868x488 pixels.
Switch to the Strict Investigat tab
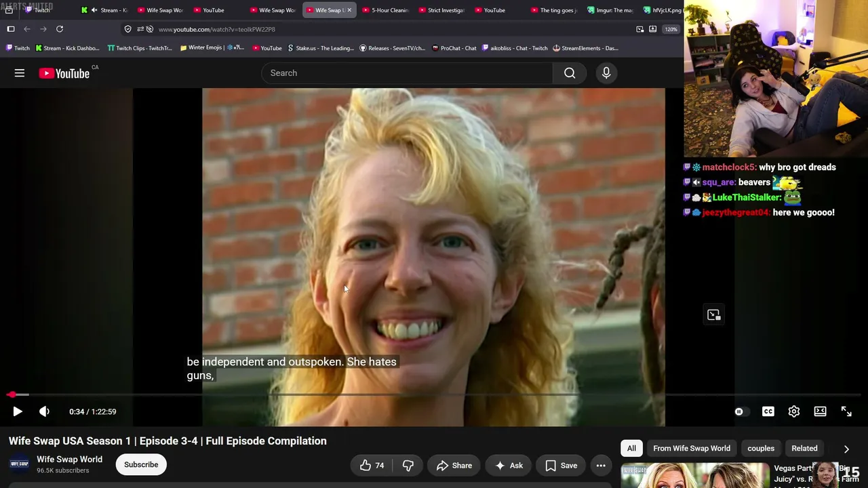[441, 10]
